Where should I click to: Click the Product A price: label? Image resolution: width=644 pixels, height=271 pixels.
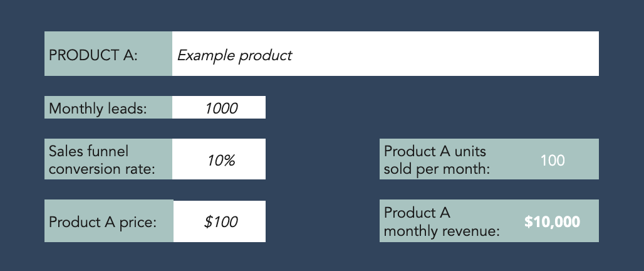tap(103, 222)
